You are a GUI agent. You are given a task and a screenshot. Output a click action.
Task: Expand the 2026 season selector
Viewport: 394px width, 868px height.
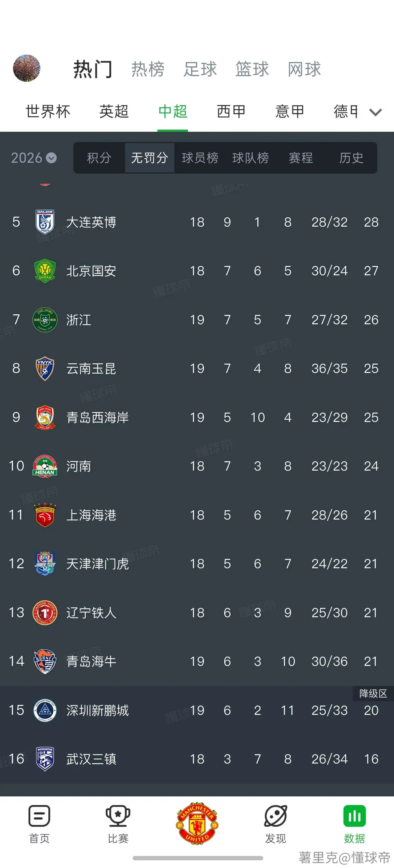click(x=34, y=158)
